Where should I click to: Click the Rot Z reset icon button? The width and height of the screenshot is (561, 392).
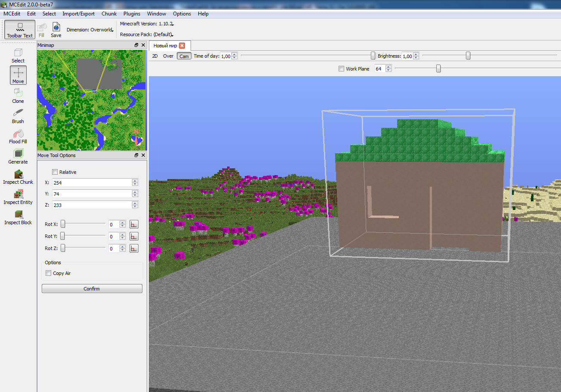point(134,248)
